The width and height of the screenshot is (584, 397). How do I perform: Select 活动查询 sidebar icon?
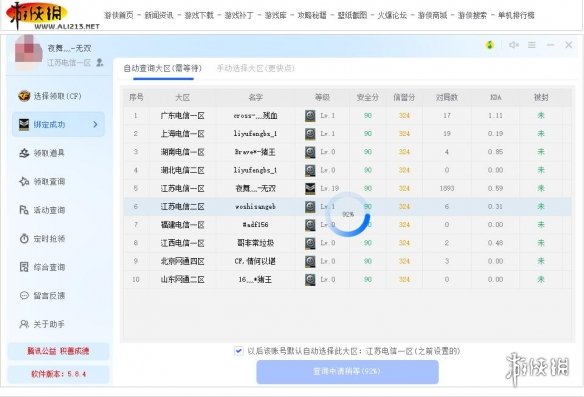[24, 210]
